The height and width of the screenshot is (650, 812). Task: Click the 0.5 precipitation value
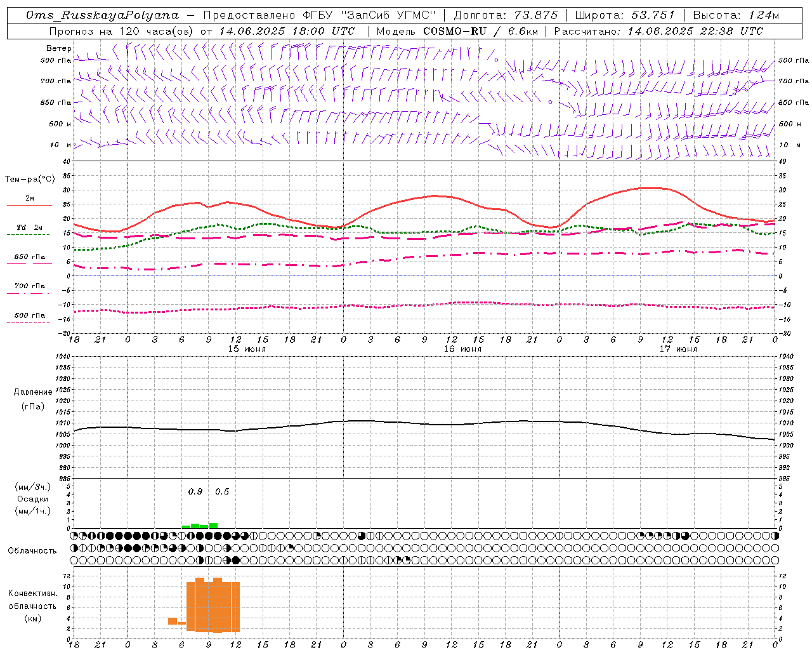pyautogui.click(x=222, y=491)
